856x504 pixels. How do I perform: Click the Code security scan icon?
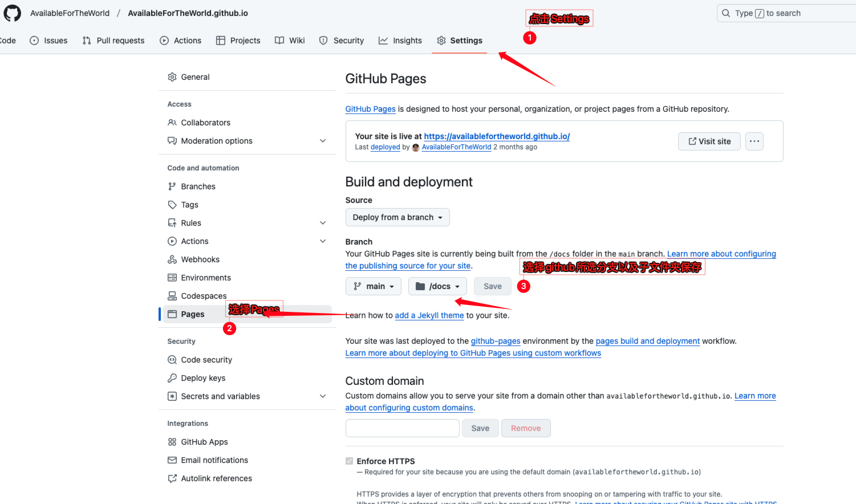[172, 360]
